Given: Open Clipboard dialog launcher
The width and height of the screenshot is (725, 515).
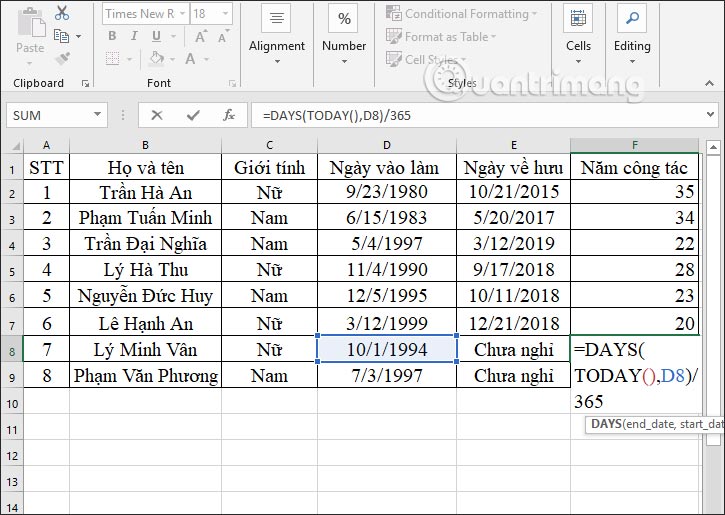Looking at the screenshot, I should pyautogui.click(x=85, y=84).
